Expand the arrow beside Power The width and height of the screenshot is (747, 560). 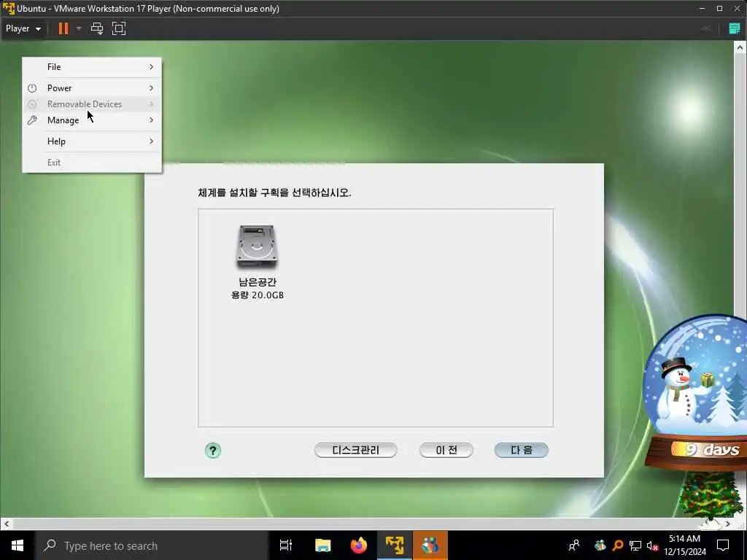(x=151, y=88)
